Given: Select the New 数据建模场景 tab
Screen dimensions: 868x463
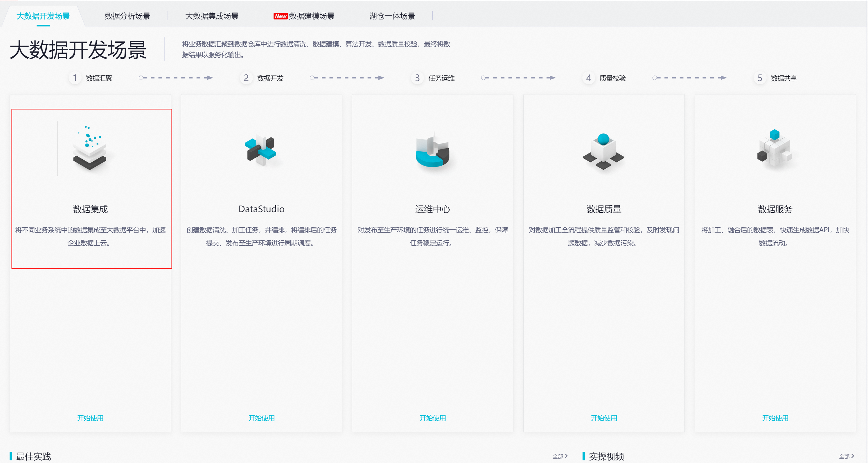Looking at the screenshot, I should pyautogui.click(x=304, y=16).
